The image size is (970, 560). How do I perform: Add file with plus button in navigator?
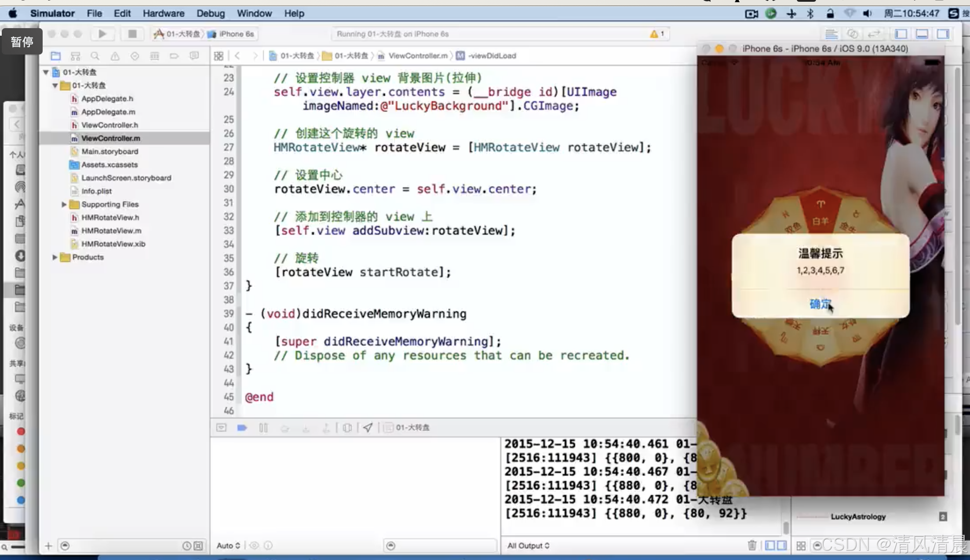pos(48,545)
